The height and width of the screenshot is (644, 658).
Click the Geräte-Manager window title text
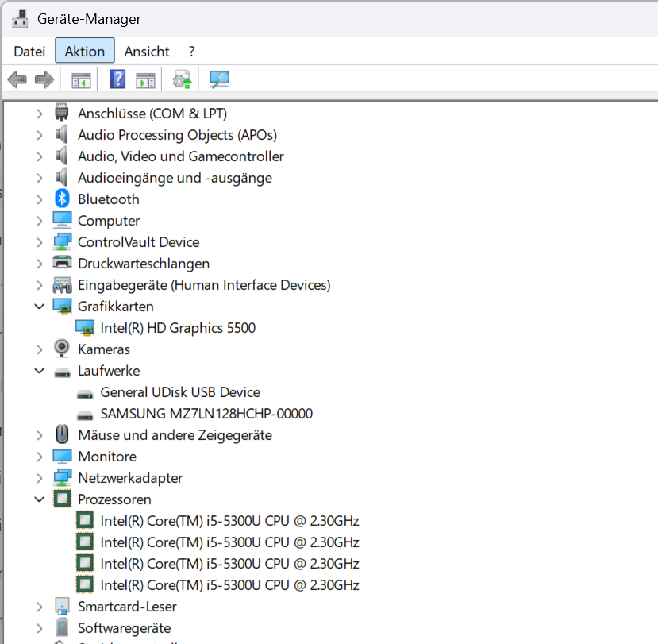coord(89,19)
